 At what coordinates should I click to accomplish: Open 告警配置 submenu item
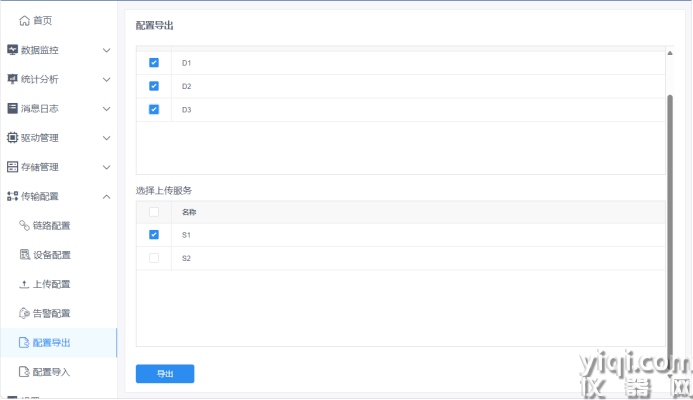click(x=51, y=313)
